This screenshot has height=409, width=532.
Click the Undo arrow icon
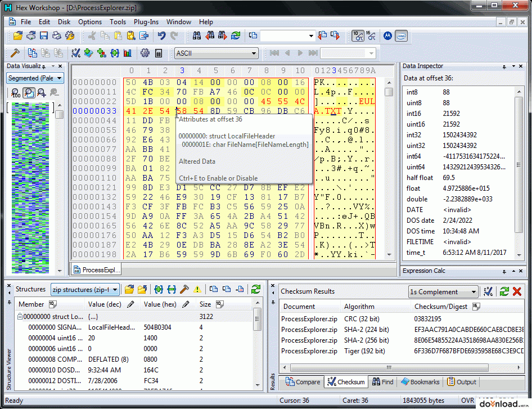[161, 35]
